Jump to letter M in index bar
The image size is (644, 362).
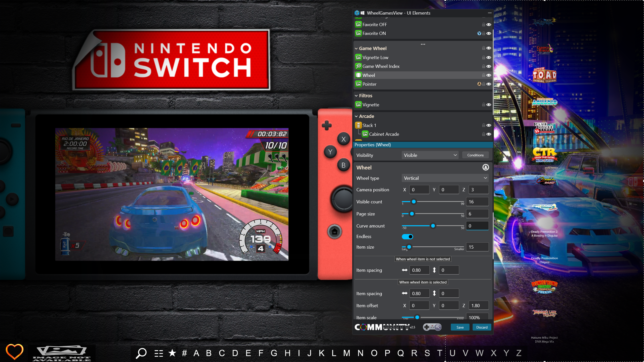click(x=347, y=353)
